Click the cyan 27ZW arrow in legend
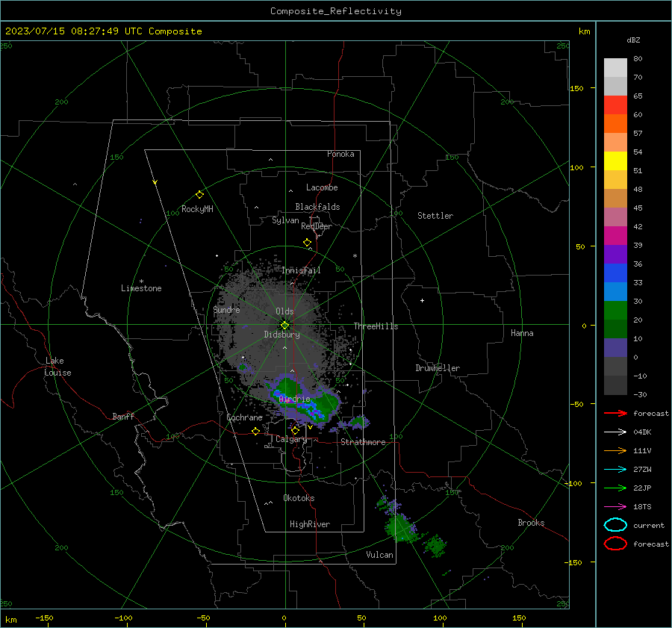 [x=615, y=470]
